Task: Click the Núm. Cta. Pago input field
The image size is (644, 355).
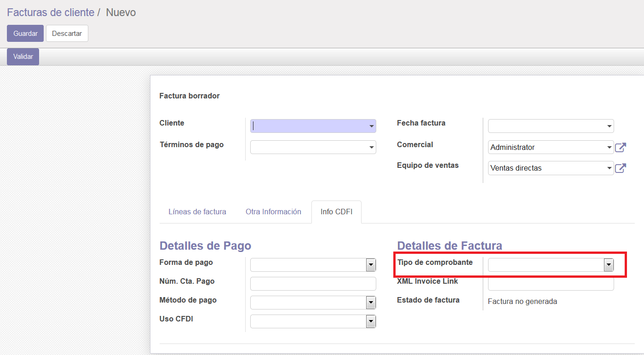Action: click(x=313, y=284)
